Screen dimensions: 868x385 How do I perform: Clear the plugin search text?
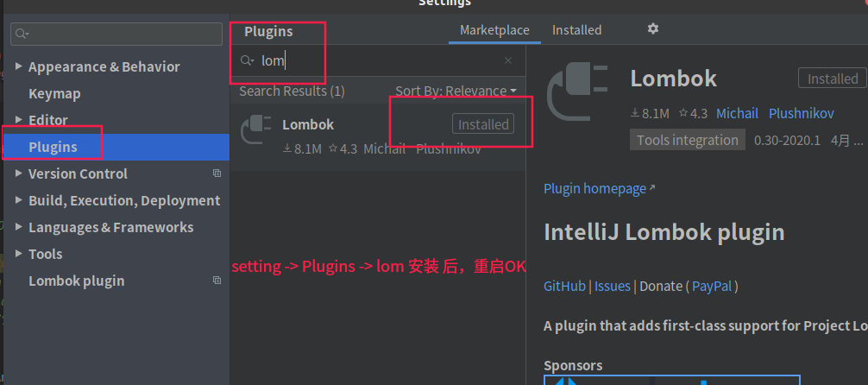tap(508, 60)
